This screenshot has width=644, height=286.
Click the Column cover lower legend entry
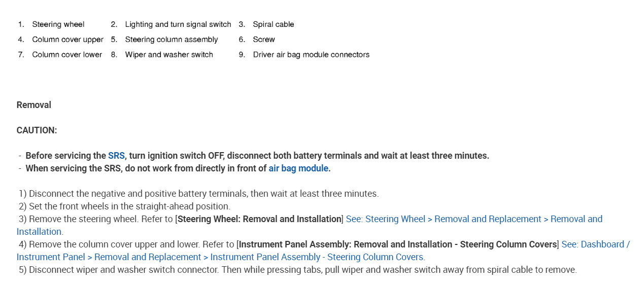pos(67,55)
